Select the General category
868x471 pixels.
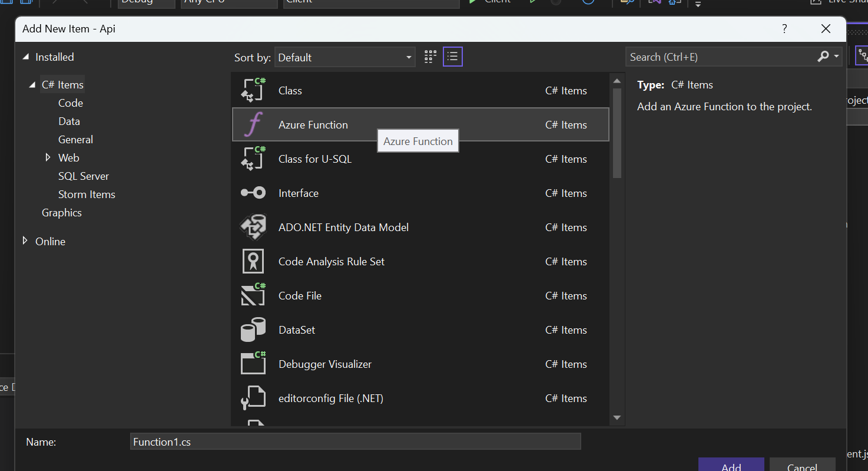75,140
